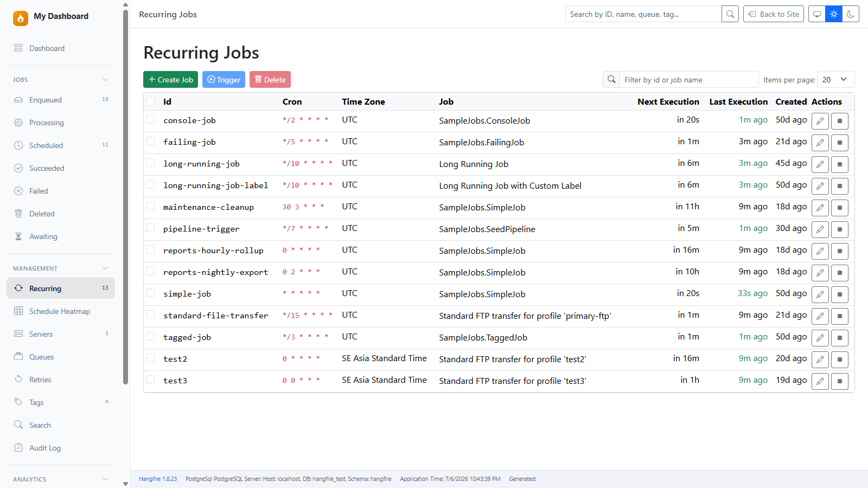Open Enqueued jobs in sidebar

61,100
